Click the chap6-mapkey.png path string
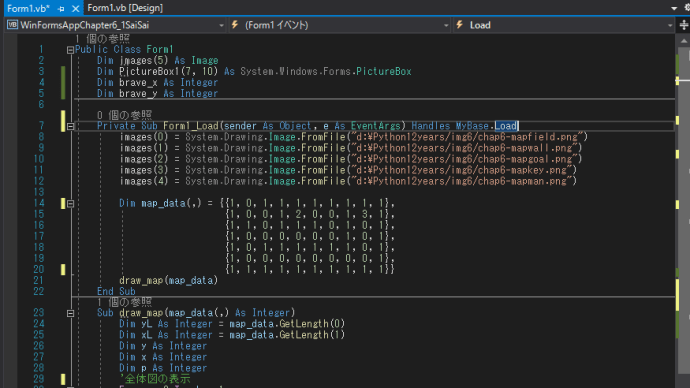 pos(461,170)
